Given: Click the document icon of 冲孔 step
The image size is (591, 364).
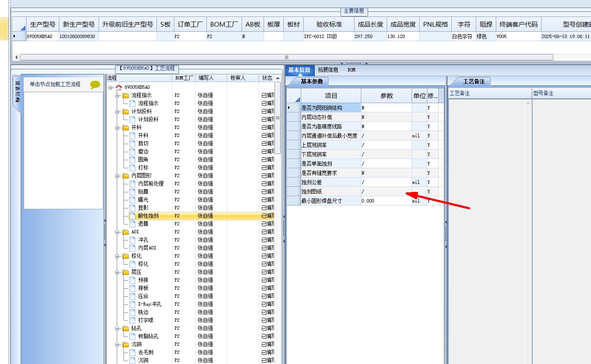Looking at the screenshot, I should 132,240.
